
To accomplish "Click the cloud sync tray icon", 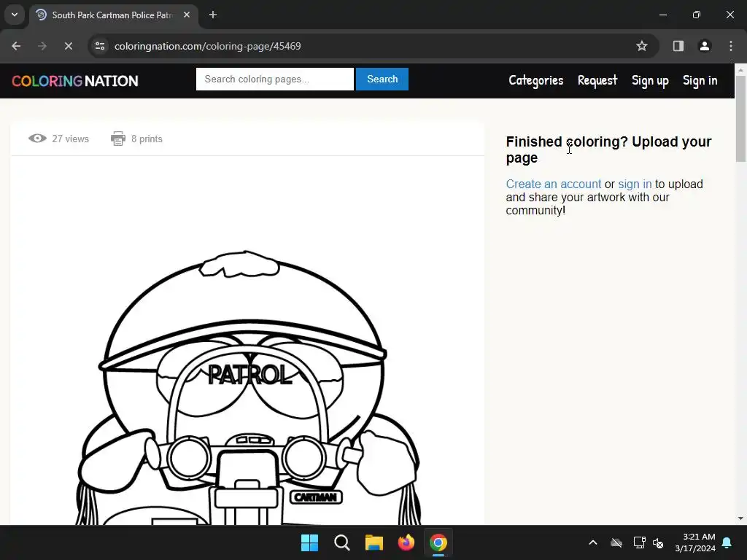I will tap(616, 542).
